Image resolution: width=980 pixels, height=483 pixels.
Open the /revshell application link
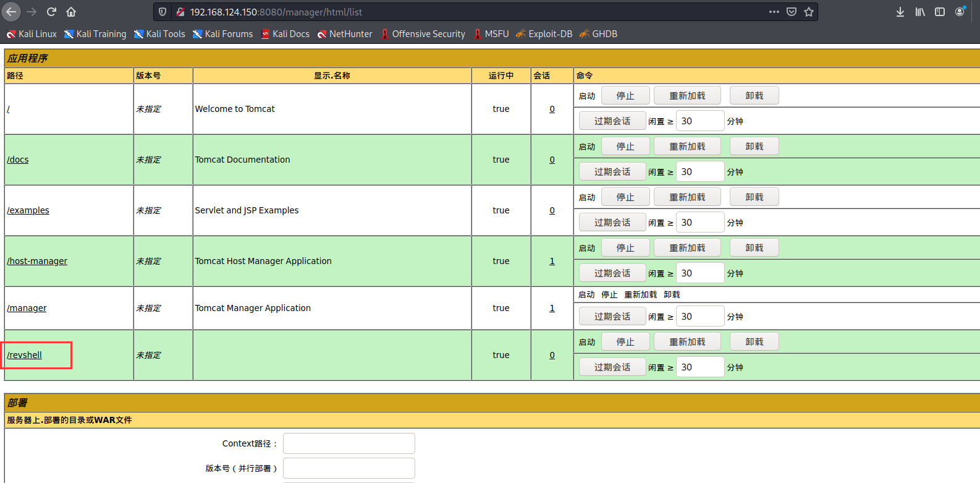[25, 355]
